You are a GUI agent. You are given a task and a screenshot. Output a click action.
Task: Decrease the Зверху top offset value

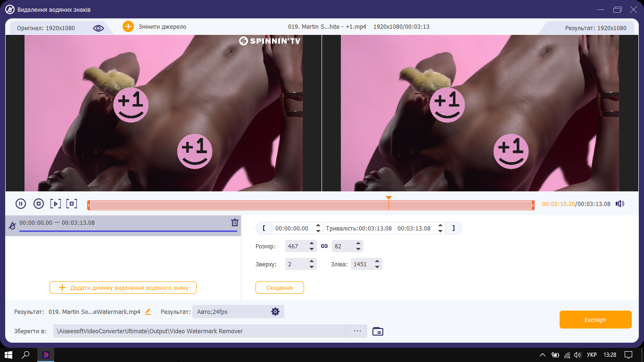point(312,267)
